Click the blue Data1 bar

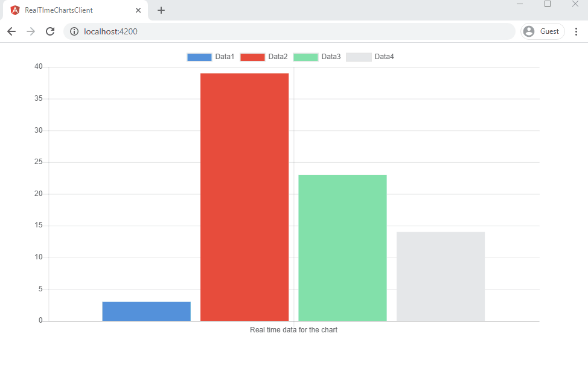coord(147,311)
